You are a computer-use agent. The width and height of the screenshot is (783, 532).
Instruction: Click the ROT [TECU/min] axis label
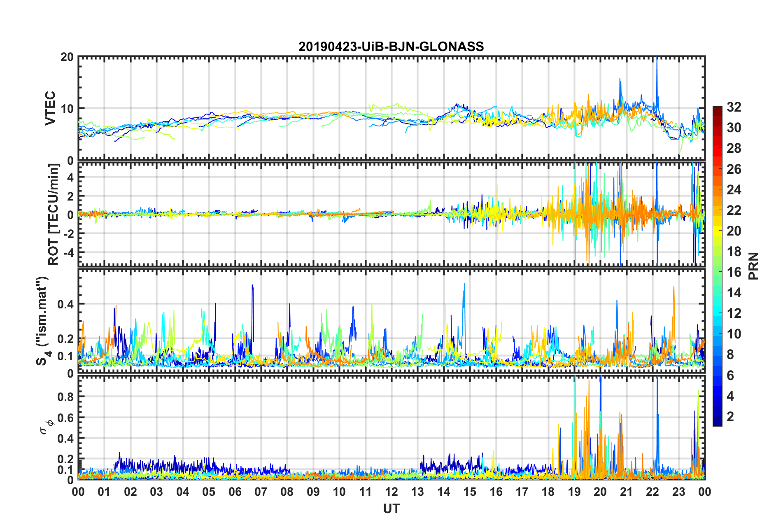[x=54, y=215]
